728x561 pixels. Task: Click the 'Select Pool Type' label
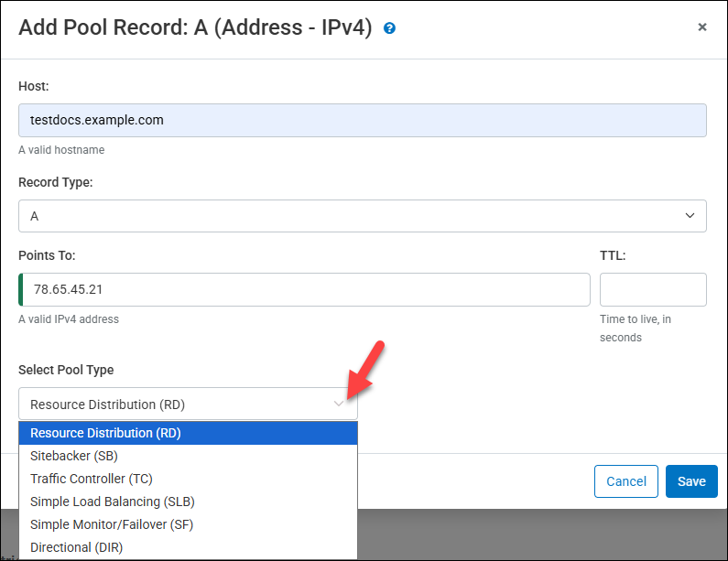(x=66, y=370)
